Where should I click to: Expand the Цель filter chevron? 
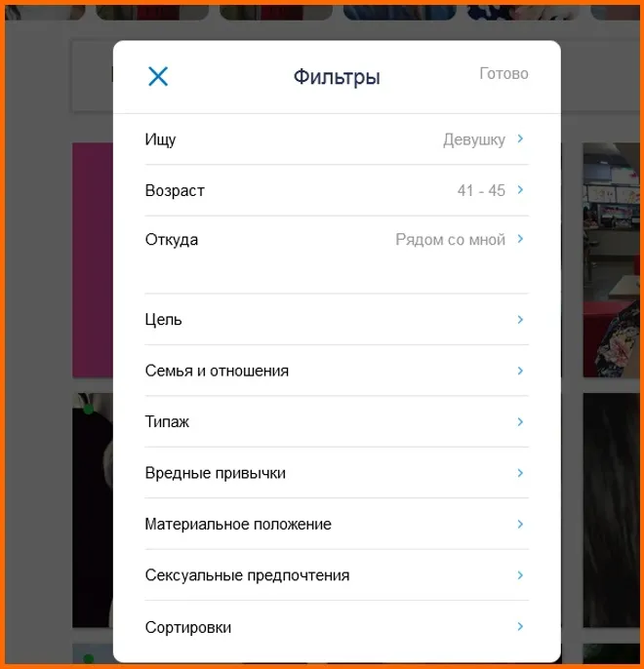tap(520, 319)
